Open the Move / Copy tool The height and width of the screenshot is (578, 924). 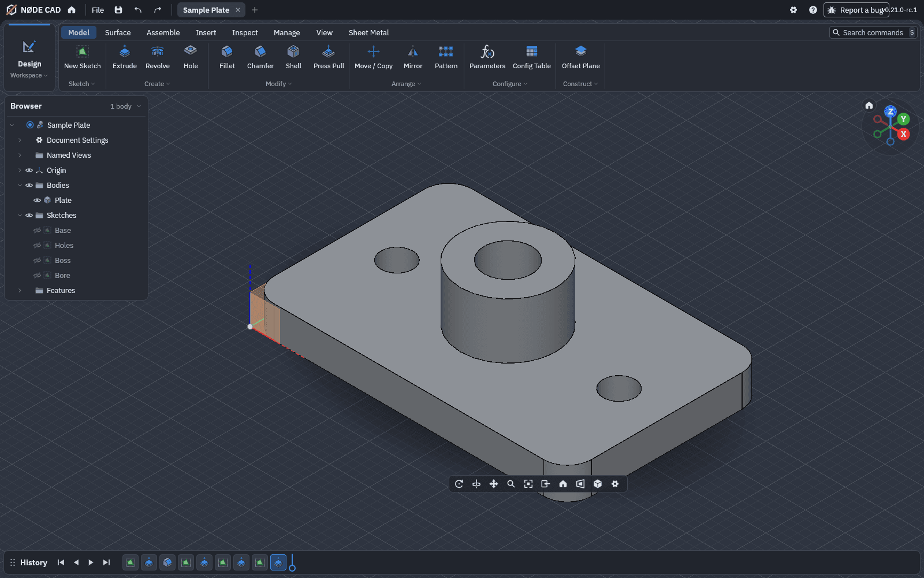point(374,58)
